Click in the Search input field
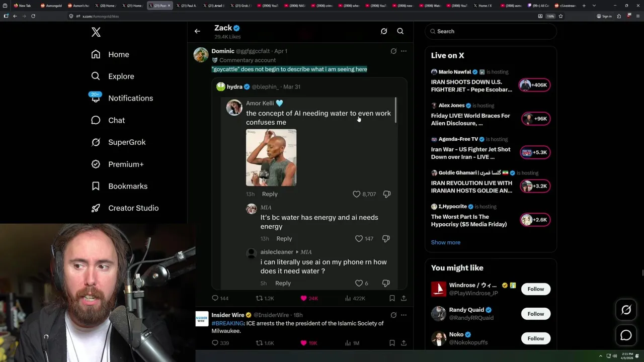Image resolution: width=644 pixels, height=362 pixels. [x=491, y=31]
